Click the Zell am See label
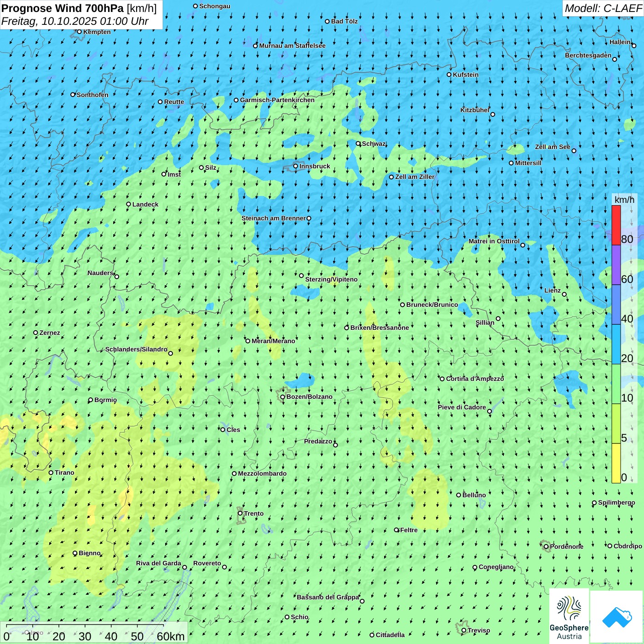 point(552,147)
